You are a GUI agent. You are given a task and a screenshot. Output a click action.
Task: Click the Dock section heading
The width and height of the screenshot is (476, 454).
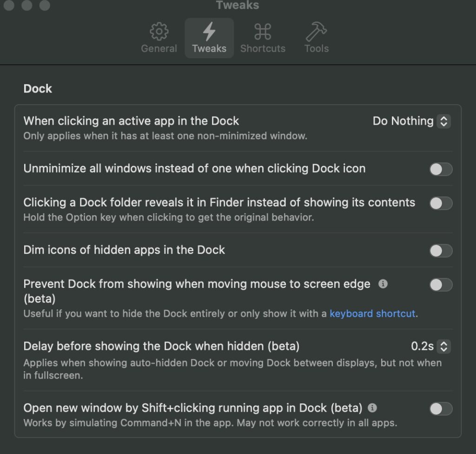tap(38, 89)
